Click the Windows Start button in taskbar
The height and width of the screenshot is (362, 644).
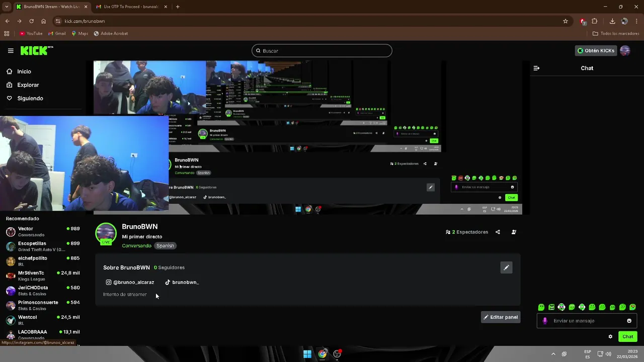tap(307, 354)
